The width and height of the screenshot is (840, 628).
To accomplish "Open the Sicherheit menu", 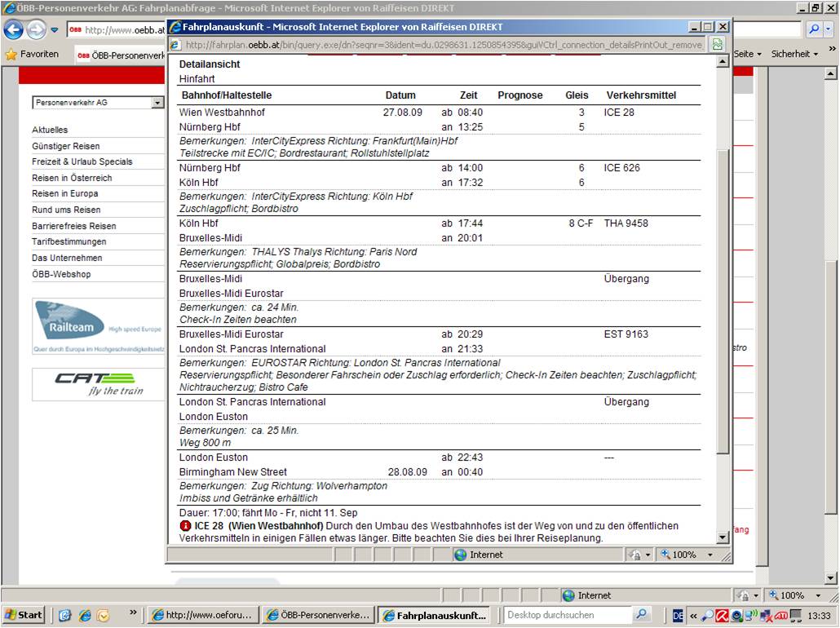I will tap(795, 54).
